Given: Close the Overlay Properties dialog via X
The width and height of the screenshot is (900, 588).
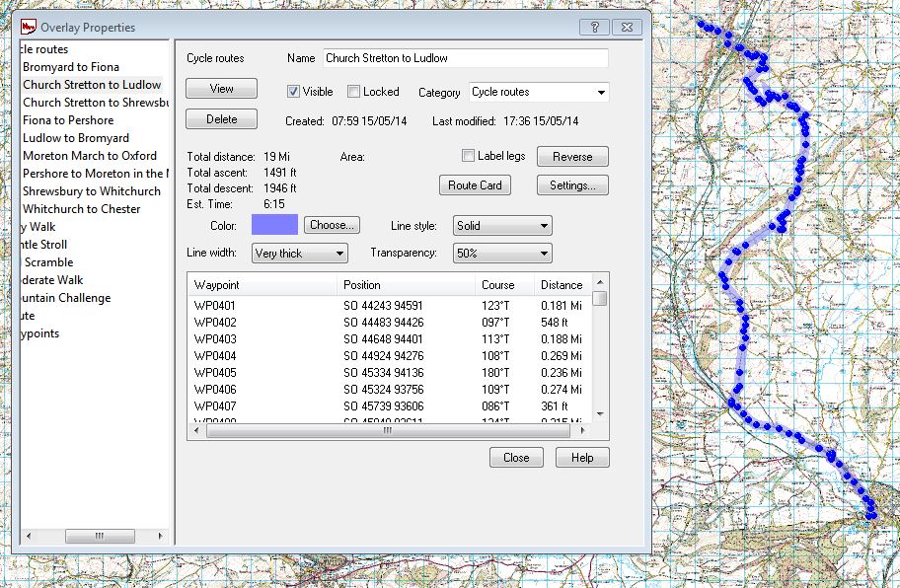Looking at the screenshot, I should (x=625, y=28).
